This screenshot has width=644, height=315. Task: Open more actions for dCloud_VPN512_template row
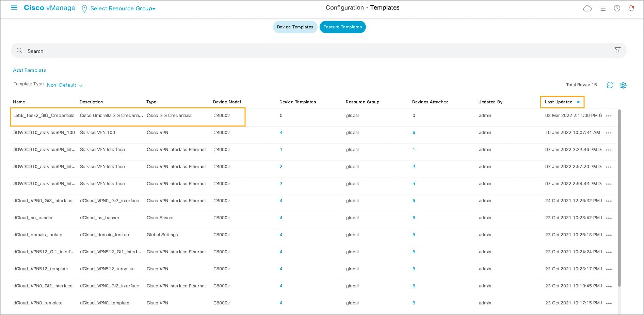[x=609, y=269]
